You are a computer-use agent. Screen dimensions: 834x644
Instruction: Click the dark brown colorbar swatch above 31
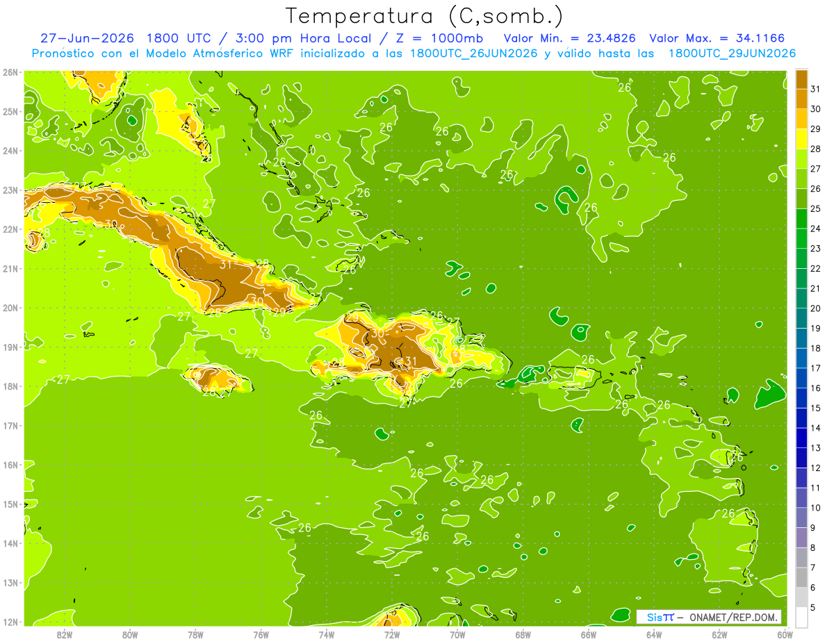801,79
